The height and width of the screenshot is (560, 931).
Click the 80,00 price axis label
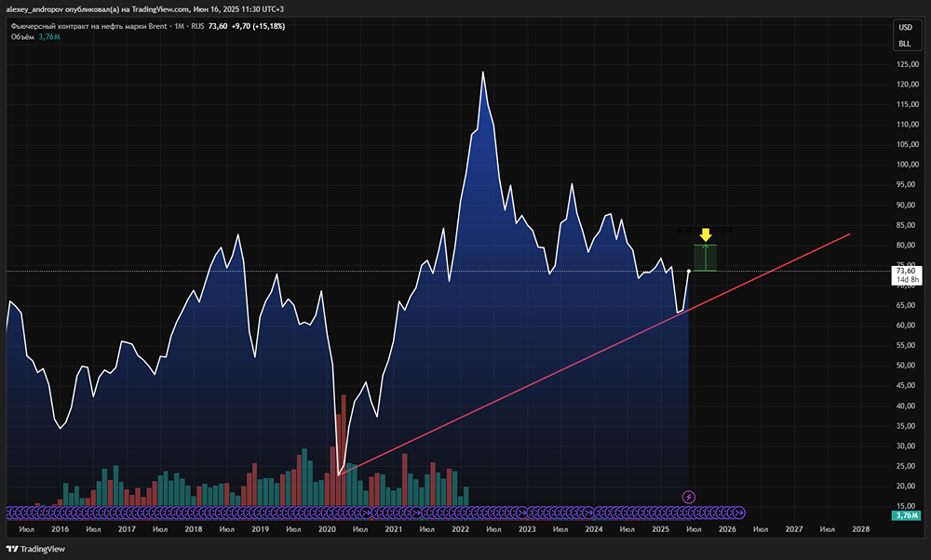point(907,245)
